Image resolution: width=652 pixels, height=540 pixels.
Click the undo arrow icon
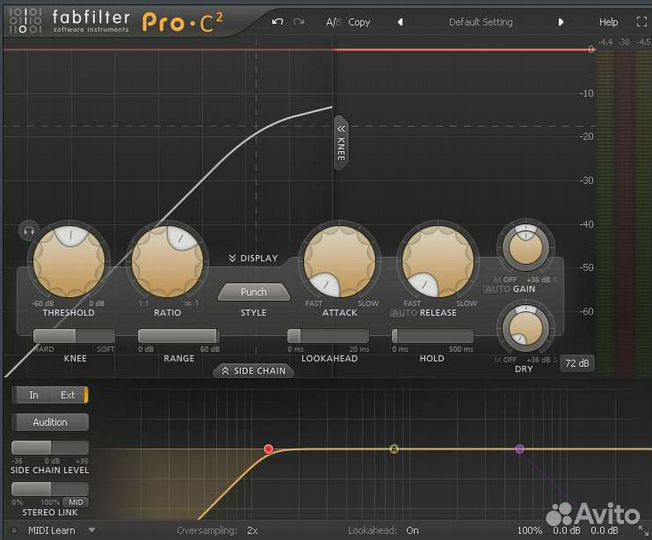[277, 22]
